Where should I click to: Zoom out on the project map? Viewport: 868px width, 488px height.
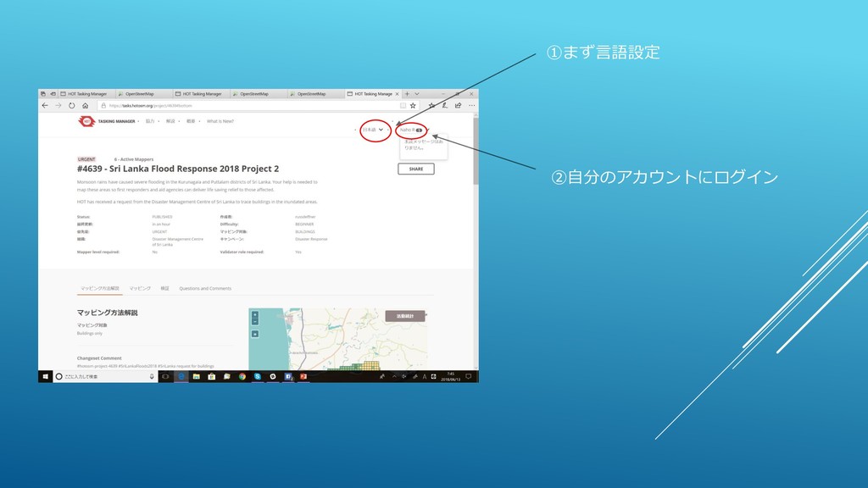click(254, 321)
